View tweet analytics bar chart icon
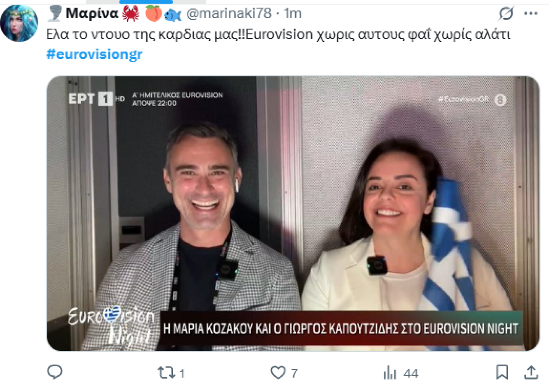This screenshot has width=549, height=392. pos(390,373)
